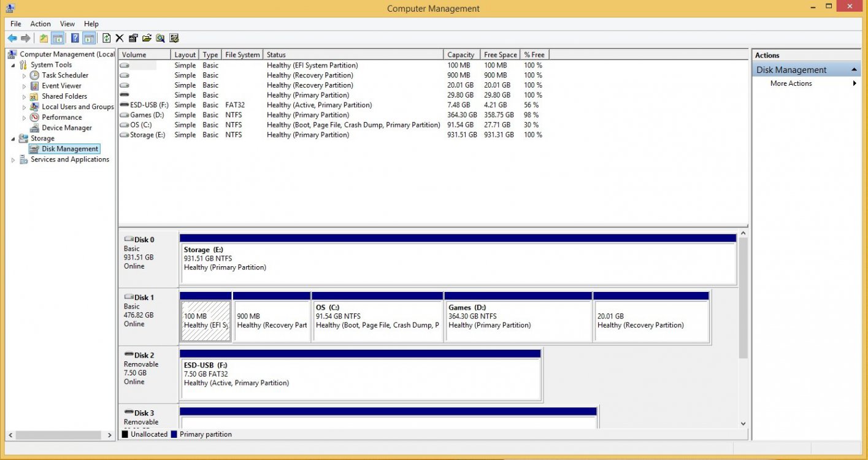The image size is (868, 460).
Task: Select Device Manager in the tree
Action: click(66, 128)
